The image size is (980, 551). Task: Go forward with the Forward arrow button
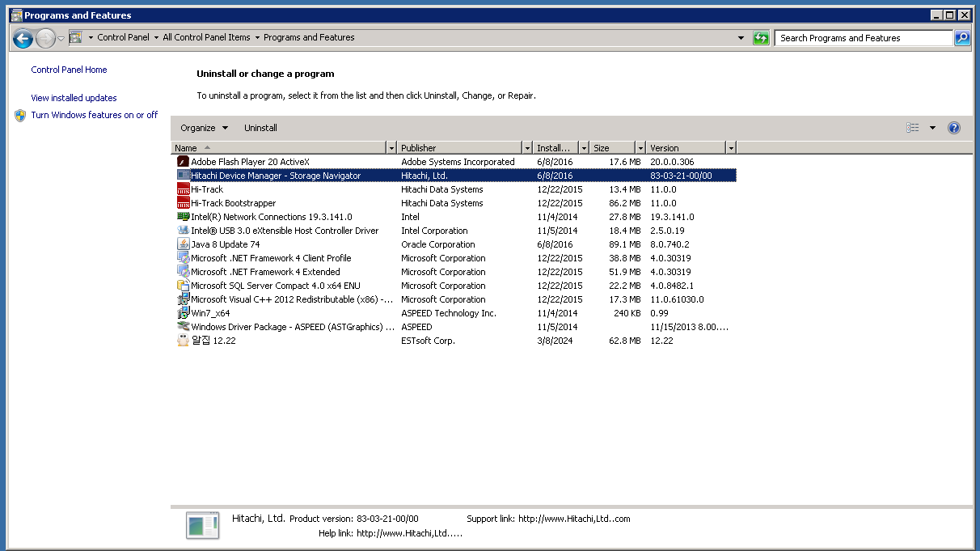pyautogui.click(x=45, y=38)
